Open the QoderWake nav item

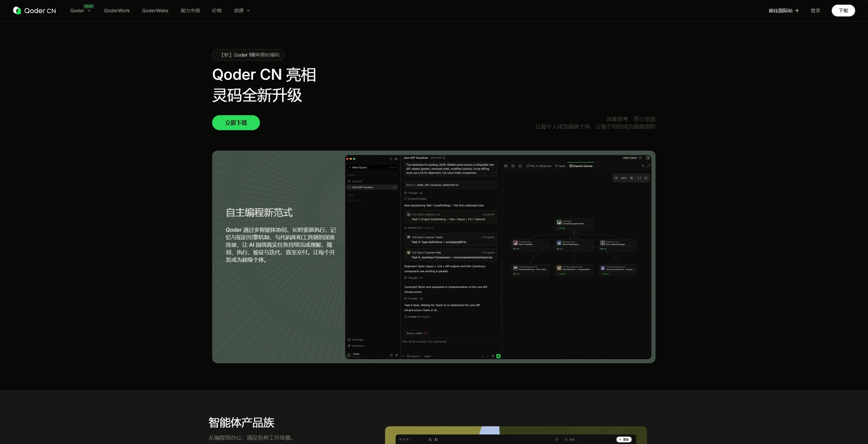(155, 11)
